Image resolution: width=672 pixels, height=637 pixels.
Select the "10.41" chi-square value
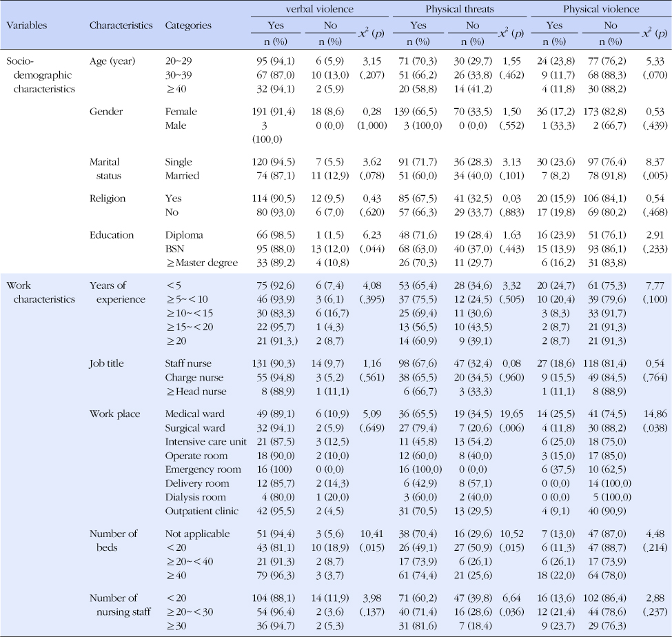click(372, 534)
